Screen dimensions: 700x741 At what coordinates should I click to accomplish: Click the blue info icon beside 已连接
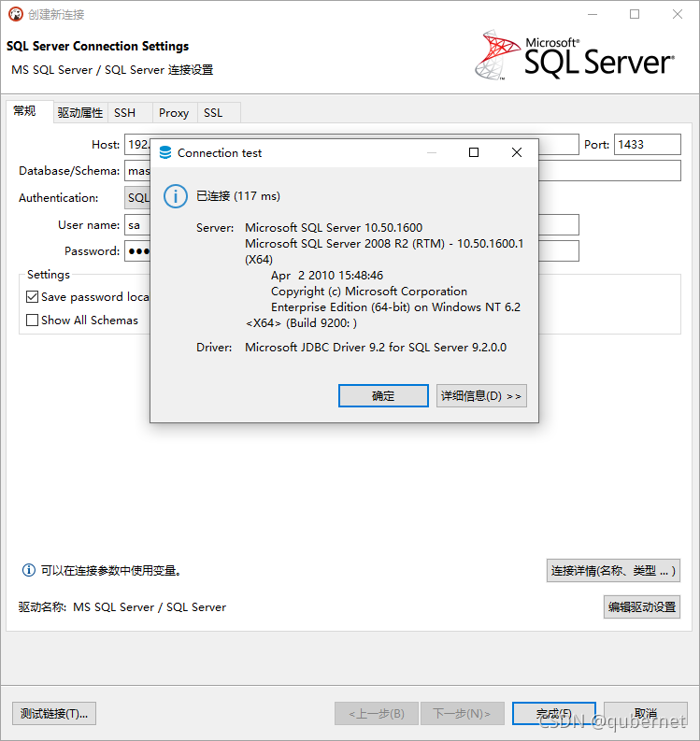click(176, 196)
